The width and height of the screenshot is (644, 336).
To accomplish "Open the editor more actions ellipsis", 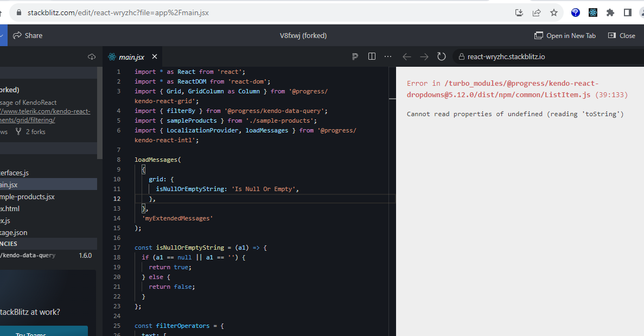I will pos(388,56).
